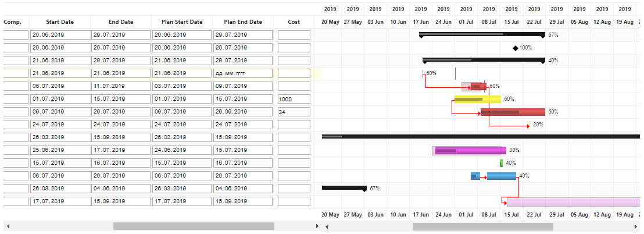Click the 22 Jul week label below the chart

[534, 215]
